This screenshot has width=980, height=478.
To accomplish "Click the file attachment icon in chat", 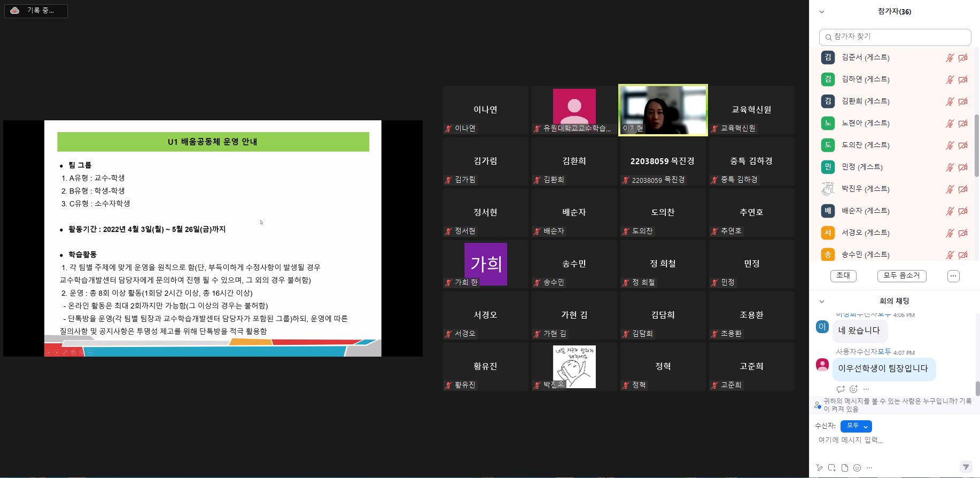I will pos(845,468).
